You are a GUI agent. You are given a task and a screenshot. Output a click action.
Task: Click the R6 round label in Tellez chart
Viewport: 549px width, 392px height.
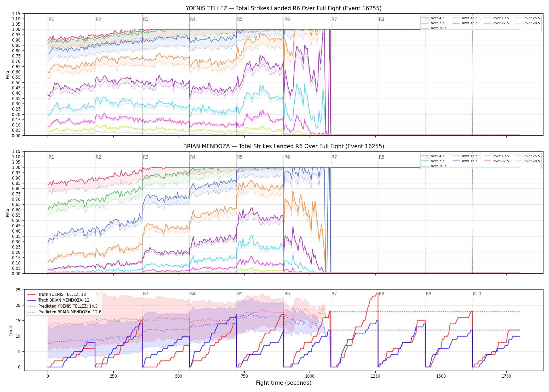(287, 19)
